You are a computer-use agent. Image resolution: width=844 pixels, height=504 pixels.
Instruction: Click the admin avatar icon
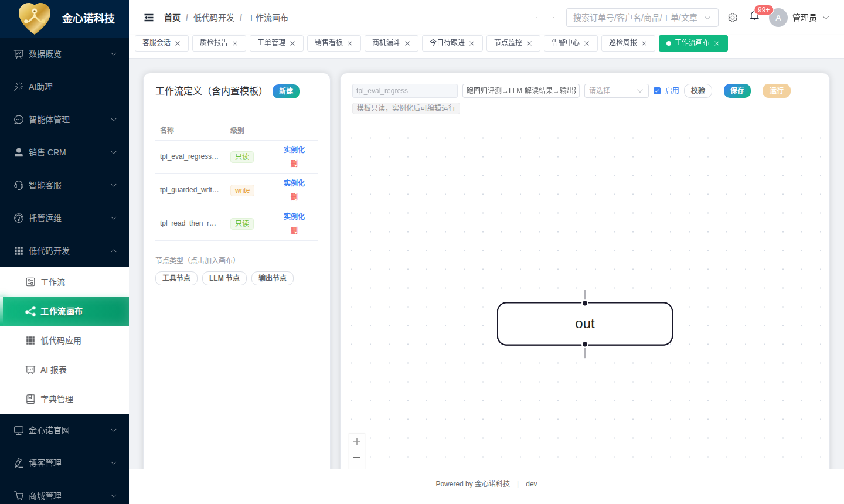778,18
